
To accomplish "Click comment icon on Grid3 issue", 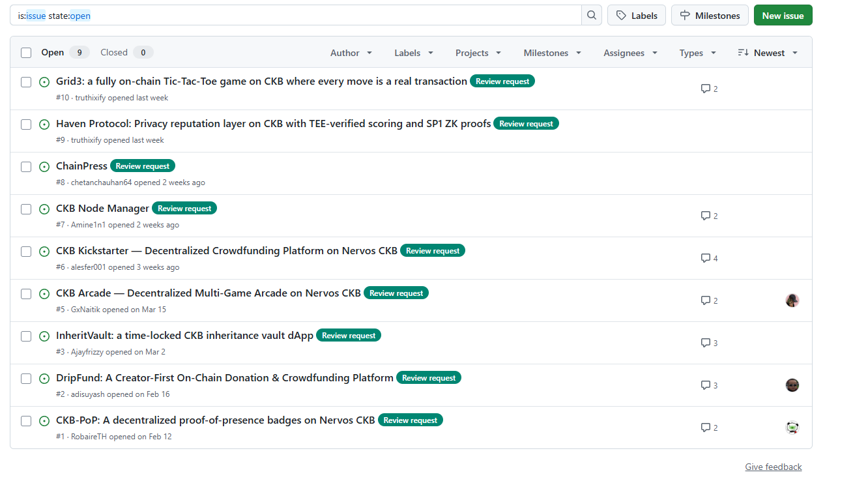I will (705, 89).
